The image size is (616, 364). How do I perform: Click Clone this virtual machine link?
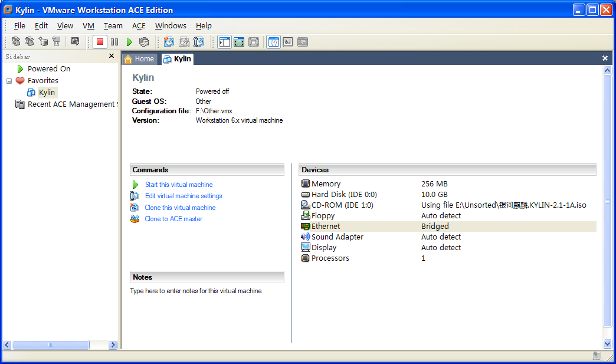click(x=180, y=208)
